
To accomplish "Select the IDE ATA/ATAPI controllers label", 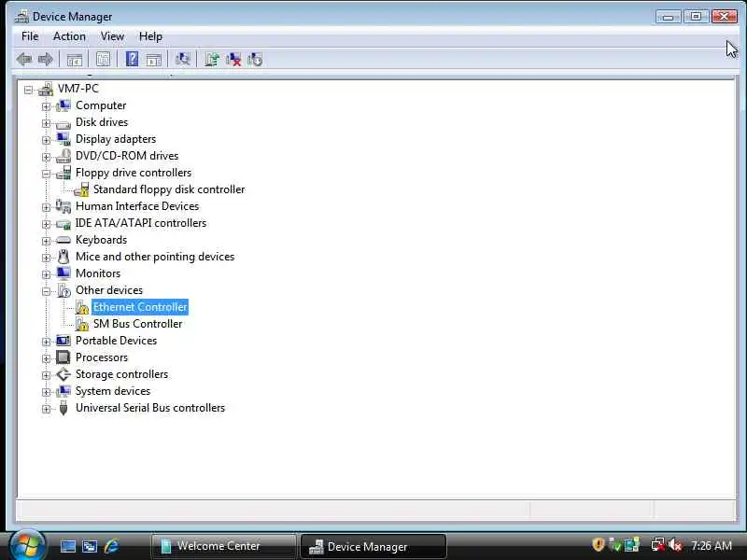I will (x=141, y=223).
